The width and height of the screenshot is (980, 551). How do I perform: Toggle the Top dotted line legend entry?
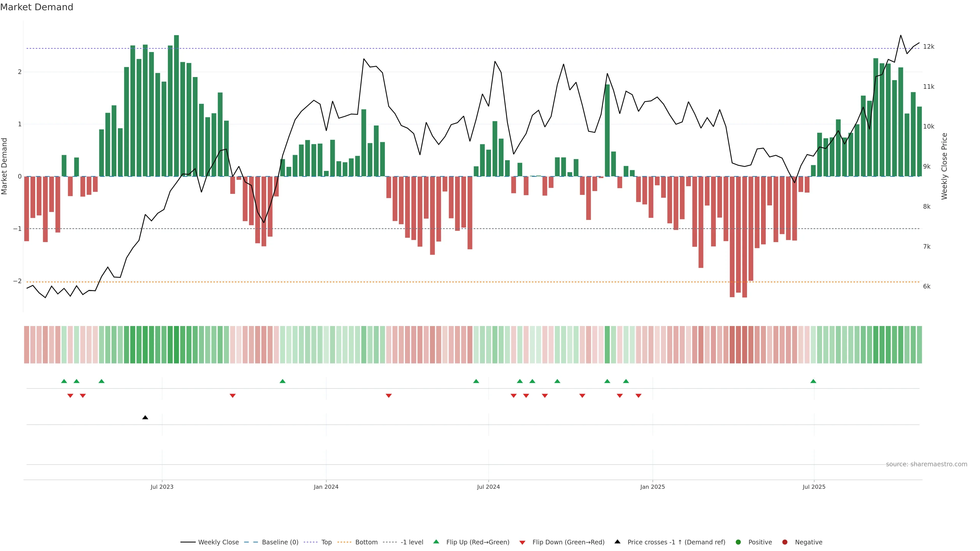pyautogui.click(x=326, y=542)
